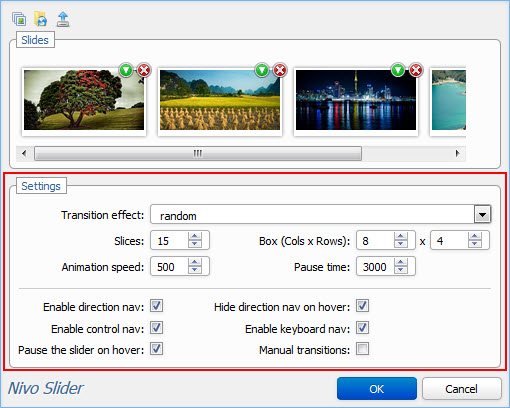Check the Manual transitions checkbox
510x408 pixels.
tap(362, 349)
